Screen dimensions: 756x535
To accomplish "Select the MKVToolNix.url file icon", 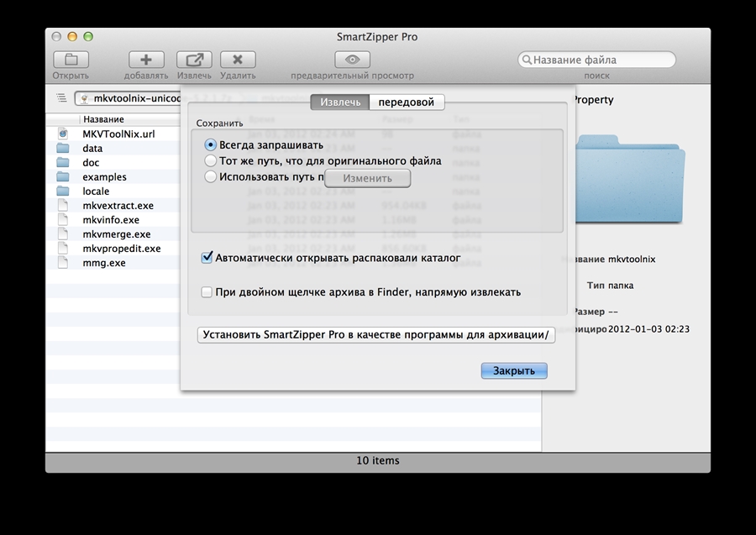I will click(x=63, y=134).
